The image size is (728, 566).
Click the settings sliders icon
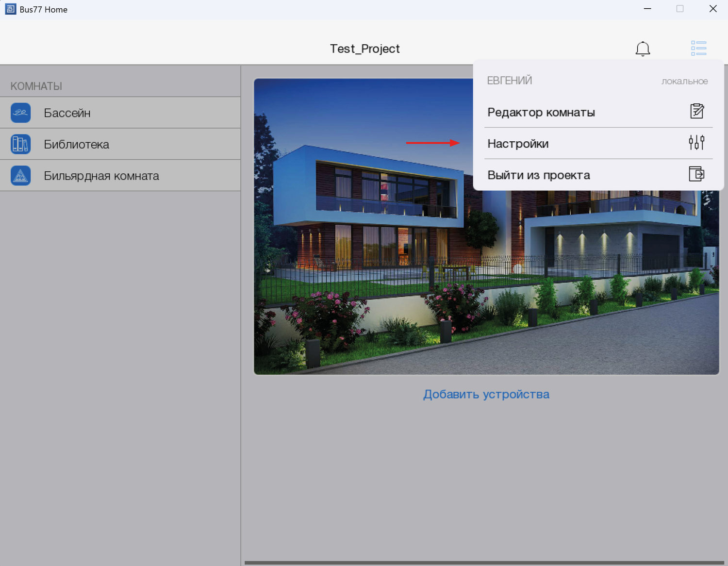tap(696, 143)
